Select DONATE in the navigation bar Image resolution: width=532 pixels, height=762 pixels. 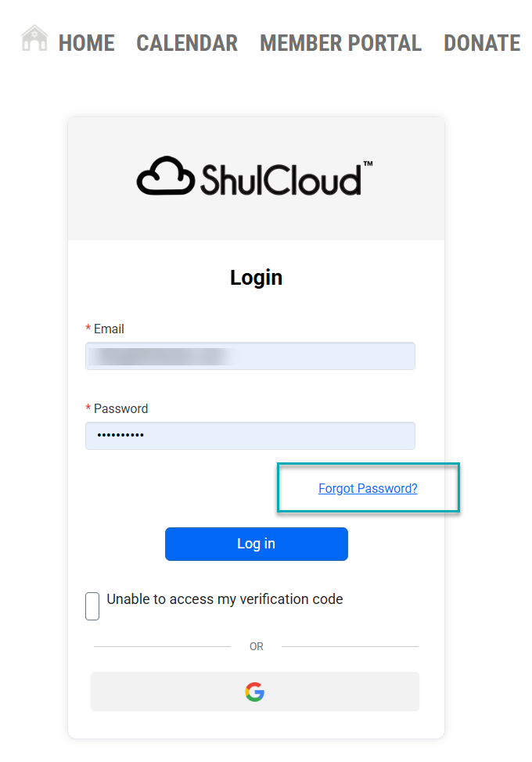(x=482, y=43)
